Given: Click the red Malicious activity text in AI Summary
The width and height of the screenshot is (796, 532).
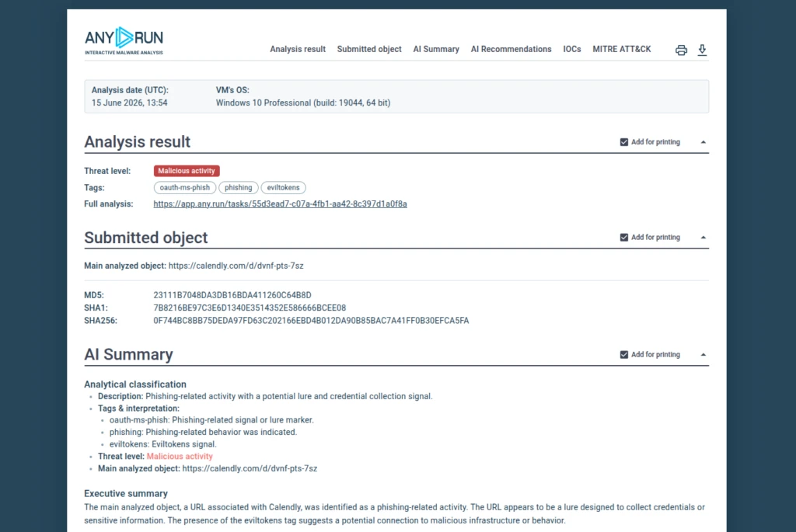Looking at the screenshot, I should pos(180,457).
